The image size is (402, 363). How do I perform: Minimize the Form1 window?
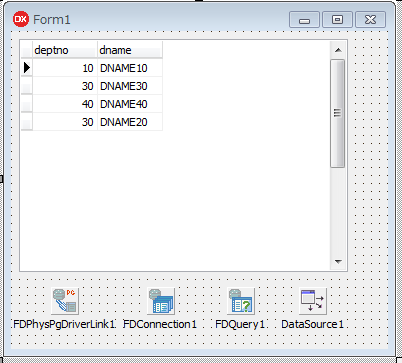coord(304,20)
